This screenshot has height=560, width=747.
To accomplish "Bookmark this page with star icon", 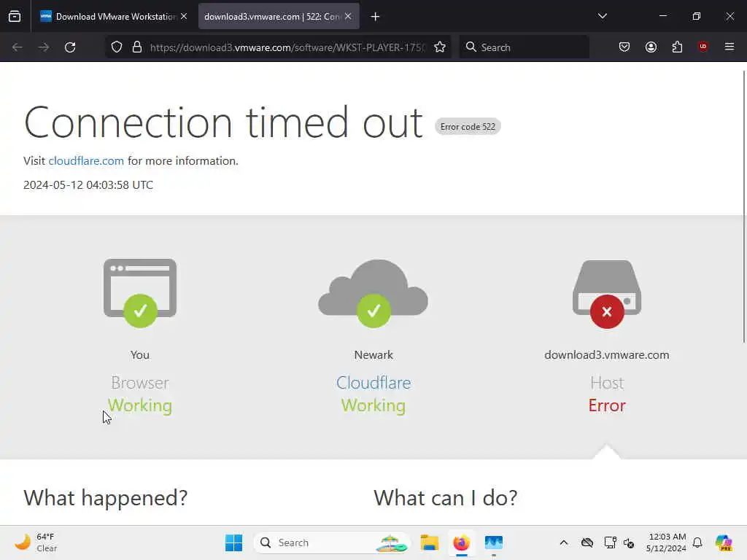I will (x=440, y=47).
